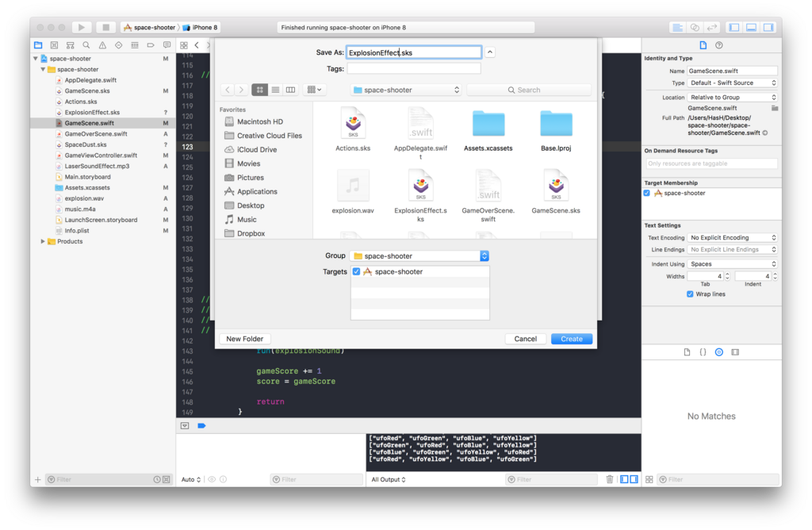Uncheck space-shooter target in save dialog
This screenshot has width=812, height=530.
pos(356,271)
